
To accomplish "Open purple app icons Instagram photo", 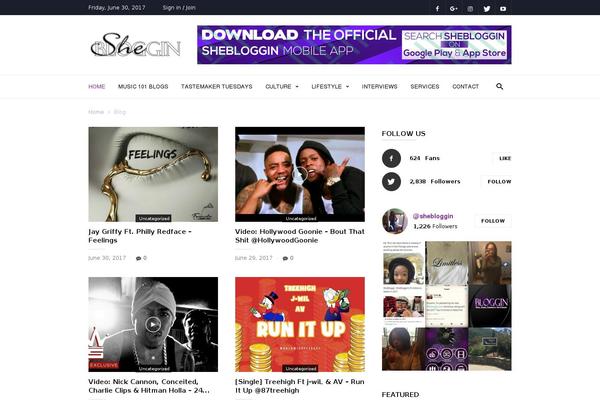I will tap(447, 349).
